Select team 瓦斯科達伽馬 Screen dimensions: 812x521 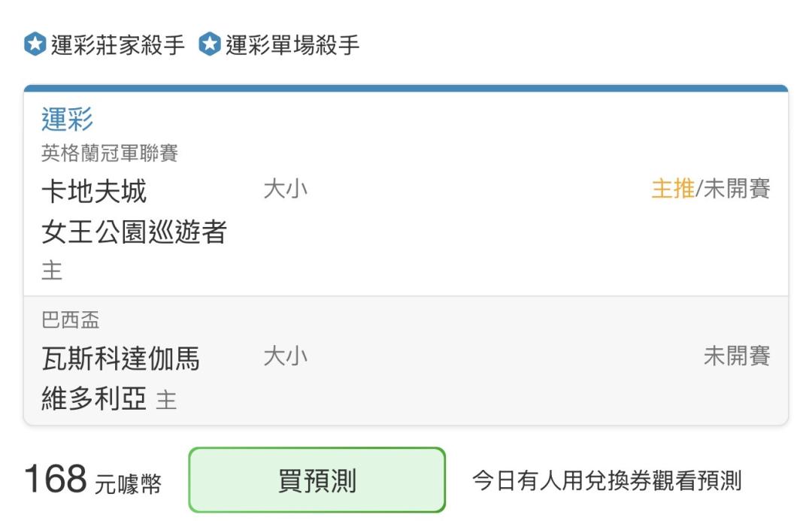[120, 359]
